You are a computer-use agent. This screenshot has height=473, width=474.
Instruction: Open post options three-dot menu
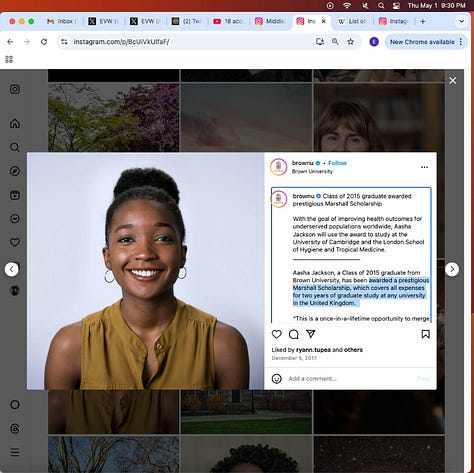coord(424,167)
